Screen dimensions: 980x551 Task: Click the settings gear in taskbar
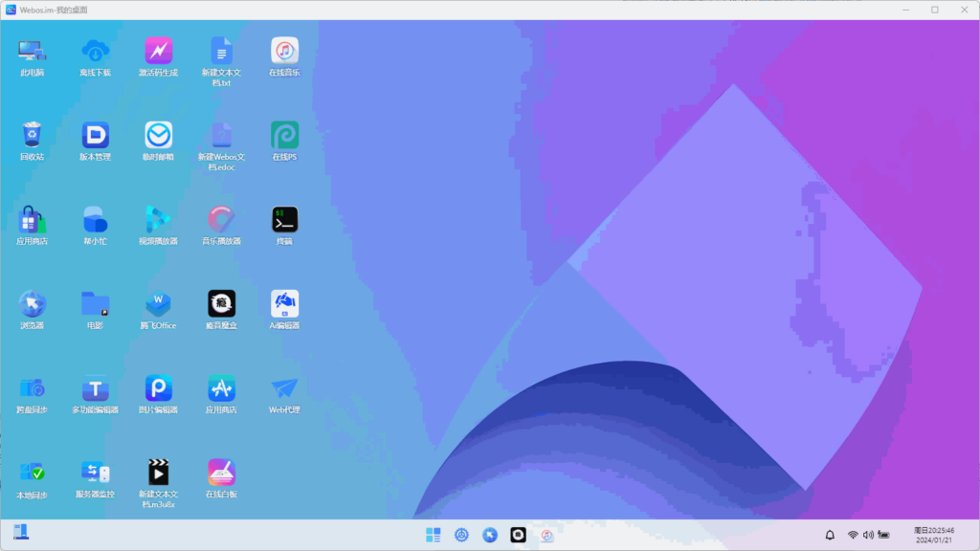[461, 535]
